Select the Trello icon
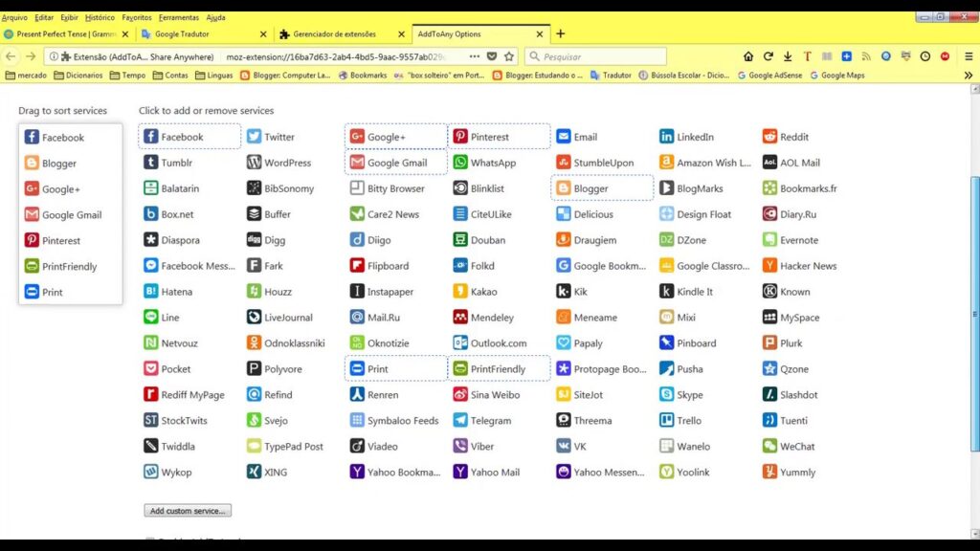Screen dimensions: 980x551 tap(666, 421)
